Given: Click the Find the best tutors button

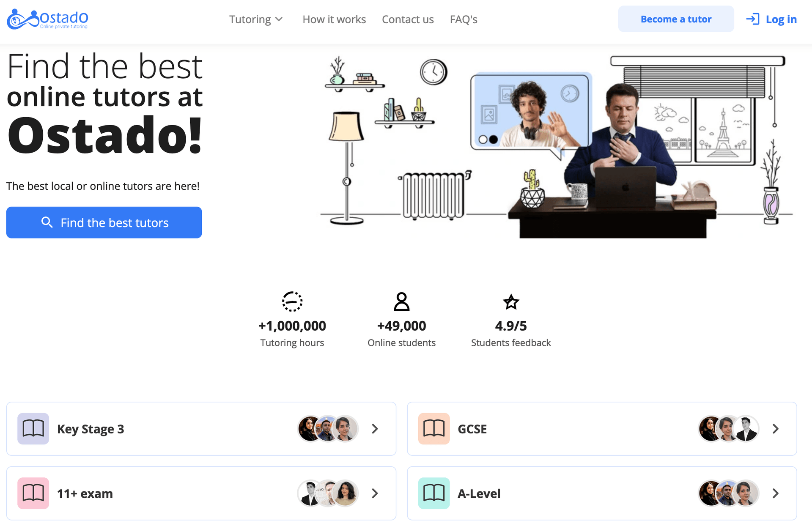Looking at the screenshot, I should point(104,222).
